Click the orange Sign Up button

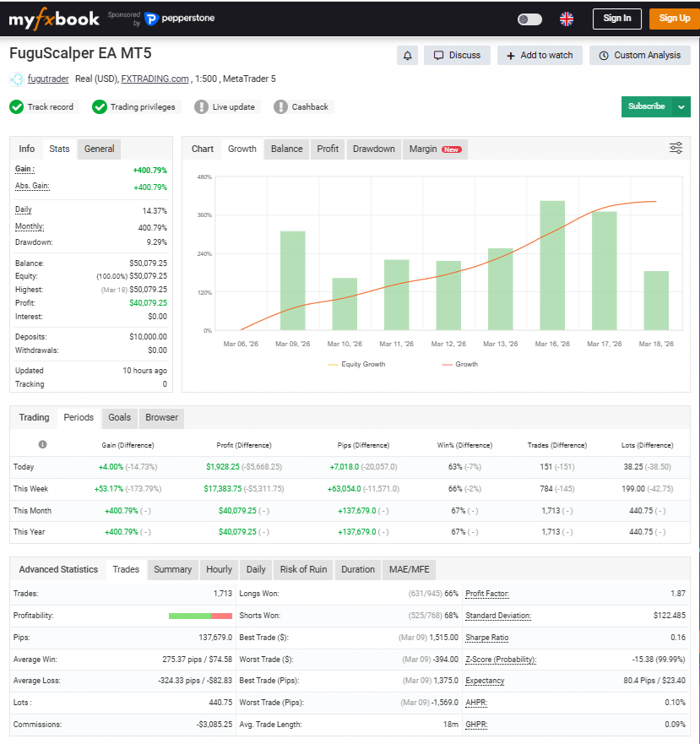tap(675, 19)
